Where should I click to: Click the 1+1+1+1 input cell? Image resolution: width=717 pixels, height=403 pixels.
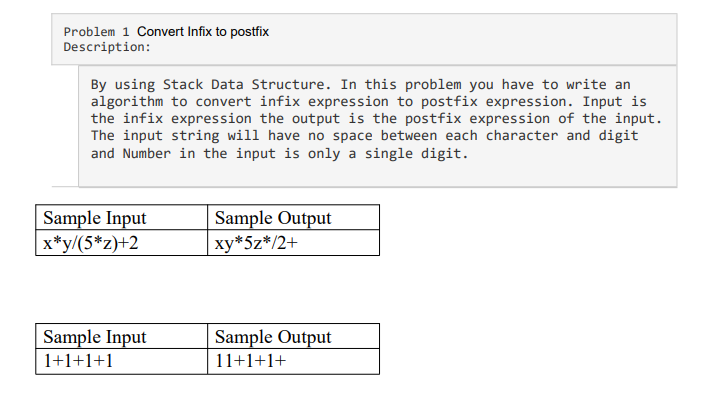coord(122,361)
